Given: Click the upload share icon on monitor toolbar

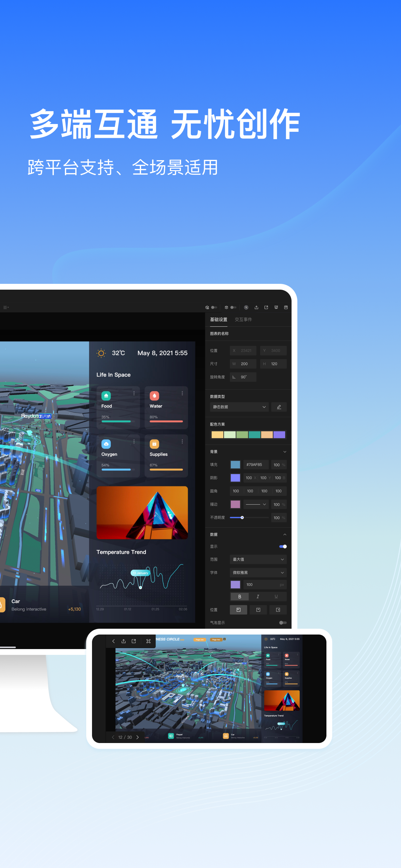Looking at the screenshot, I should tap(256, 307).
